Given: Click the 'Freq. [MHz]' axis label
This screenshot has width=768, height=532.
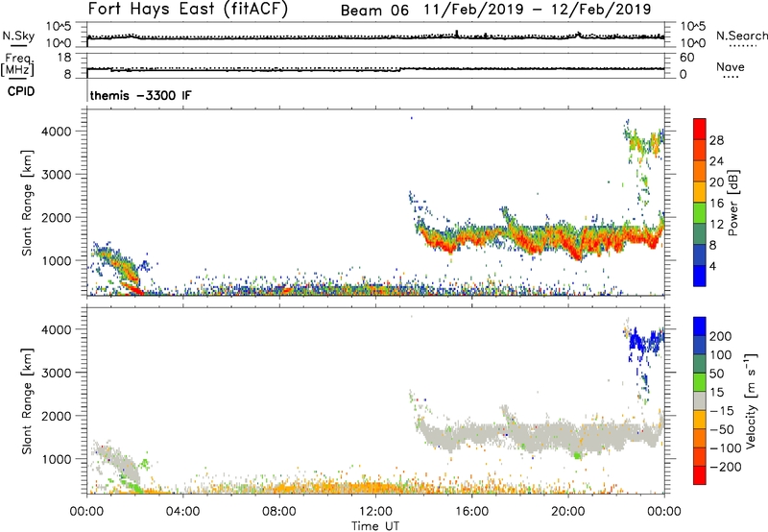Looking at the screenshot, I should [17, 64].
